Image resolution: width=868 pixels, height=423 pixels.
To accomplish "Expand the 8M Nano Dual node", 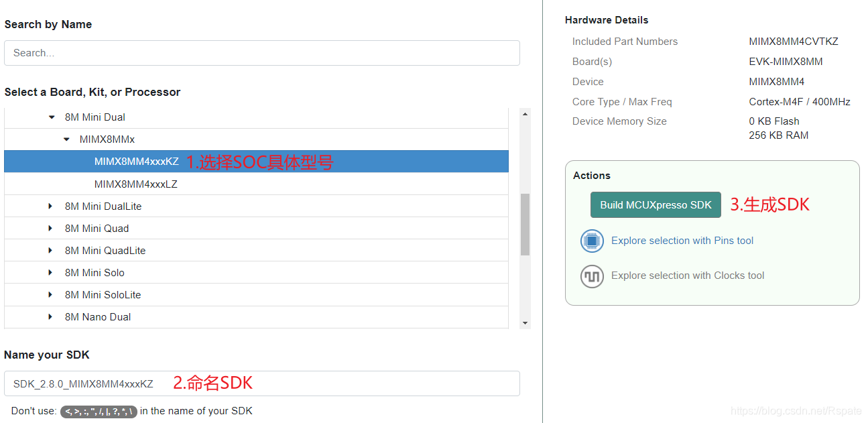I will 50,317.
